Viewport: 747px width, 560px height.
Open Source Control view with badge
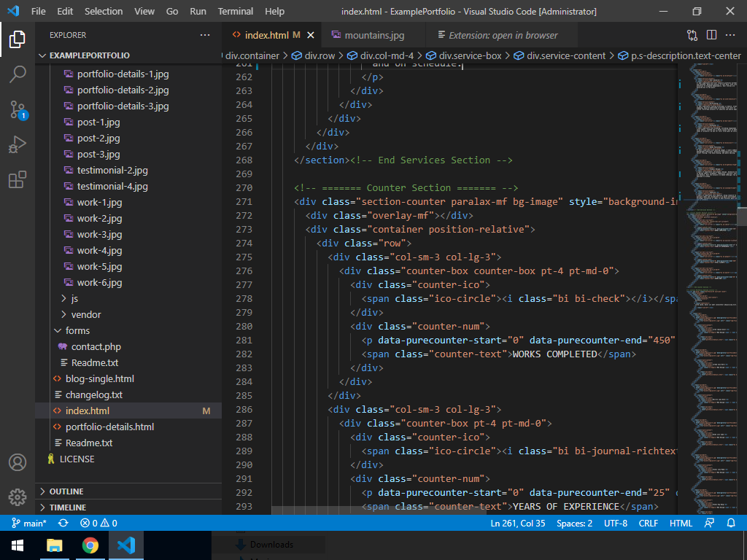tap(18, 109)
